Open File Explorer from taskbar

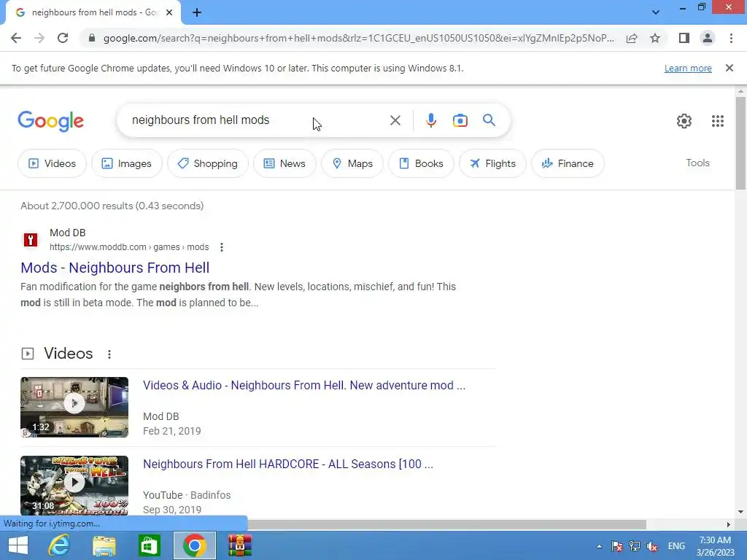[x=104, y=545]
